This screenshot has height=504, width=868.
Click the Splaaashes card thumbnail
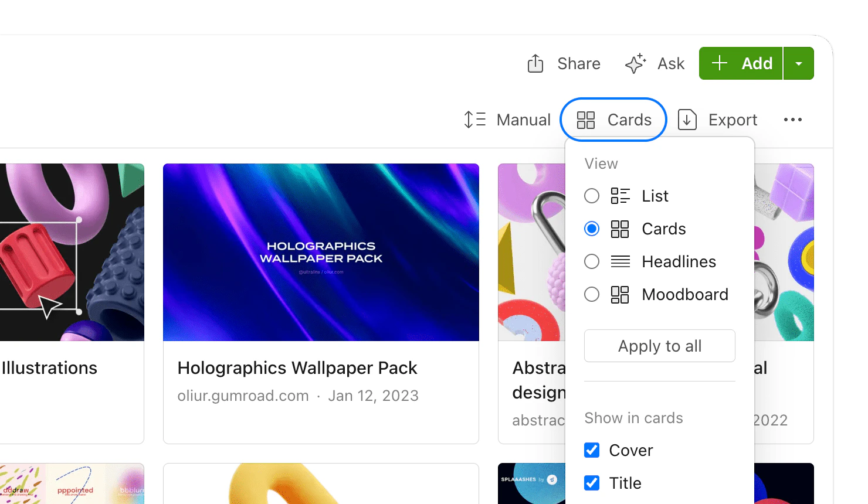click(x=532, y=483)
